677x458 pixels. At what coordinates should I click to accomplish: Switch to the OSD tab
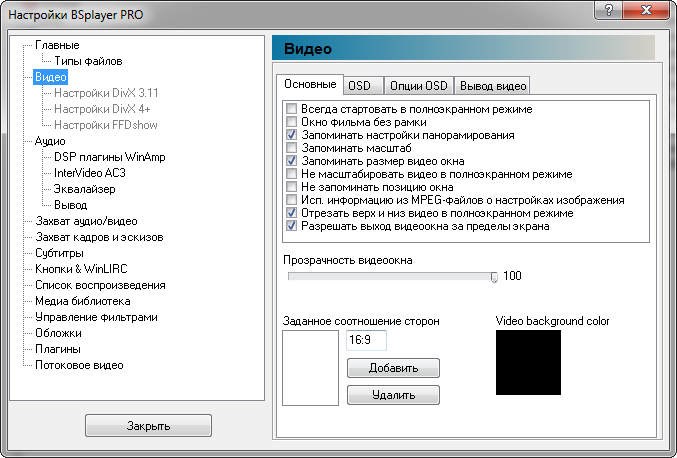363,85
